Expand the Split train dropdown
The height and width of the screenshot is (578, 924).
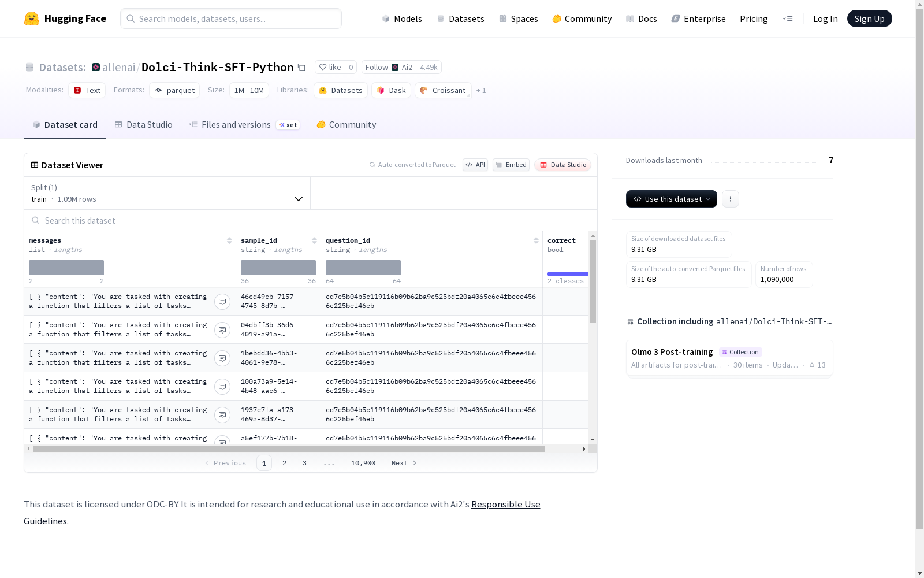click(x=167, y=193)
